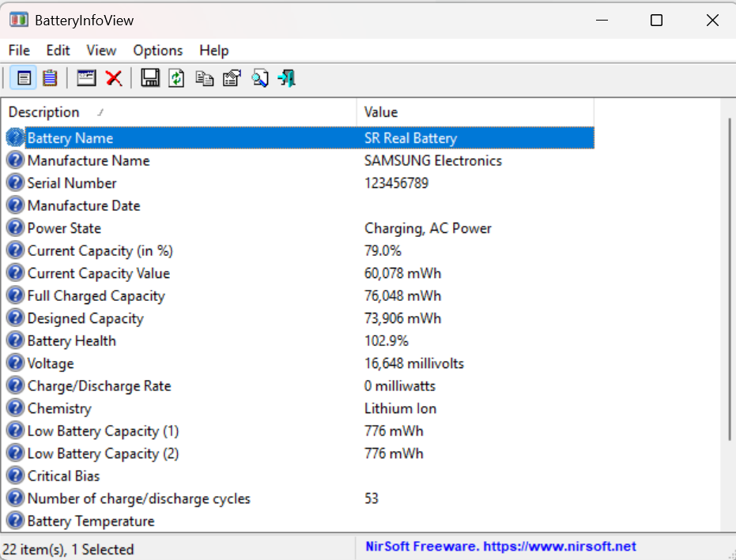Minimize the BatteryInfoView window
736x560 pixels.
[x=602, y=21]
